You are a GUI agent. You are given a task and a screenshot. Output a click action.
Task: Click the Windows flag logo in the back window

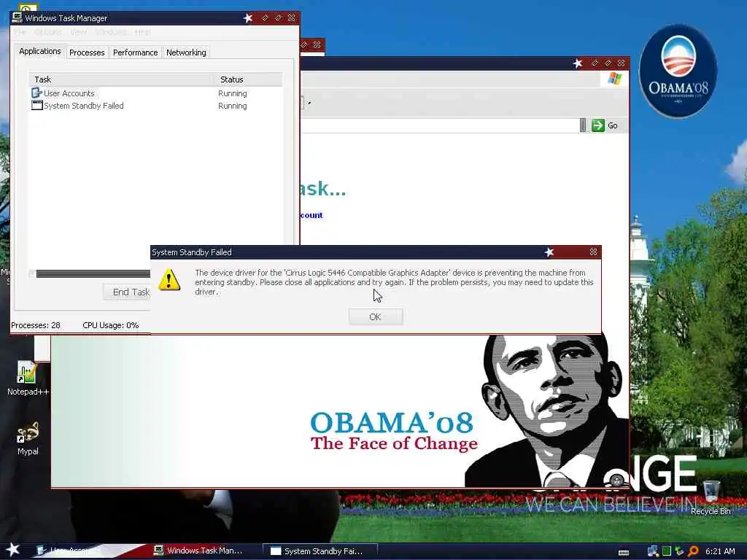[614, 79]
